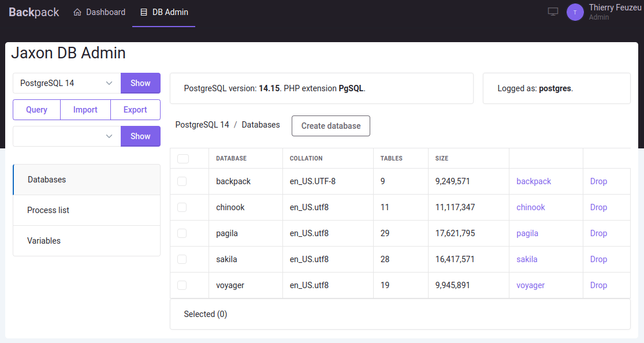Check the pagila database row checkbox
This screenshot has height=343, width=644.
(x=182, y=233)
